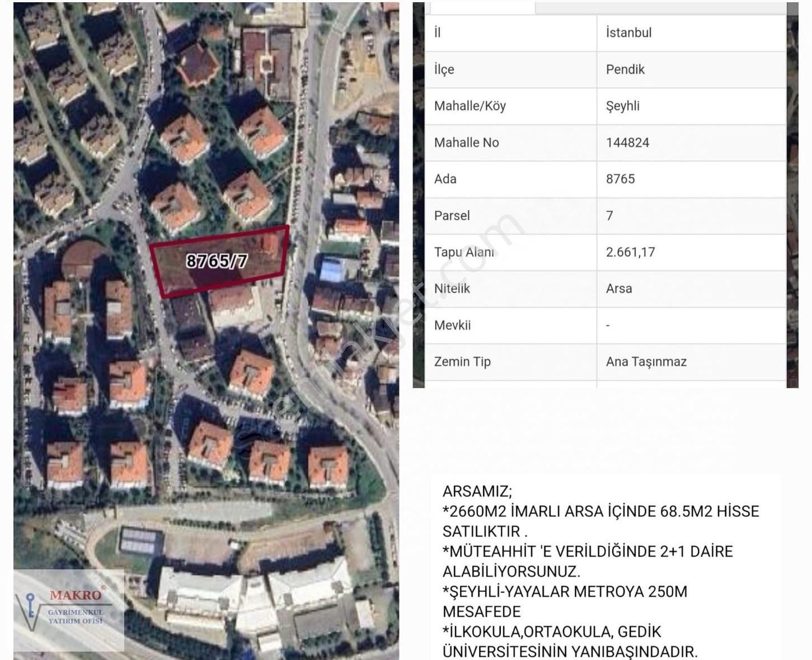Select the 8765 Ada value
Viewport: 812px width, 660px height.
(620, 179)
